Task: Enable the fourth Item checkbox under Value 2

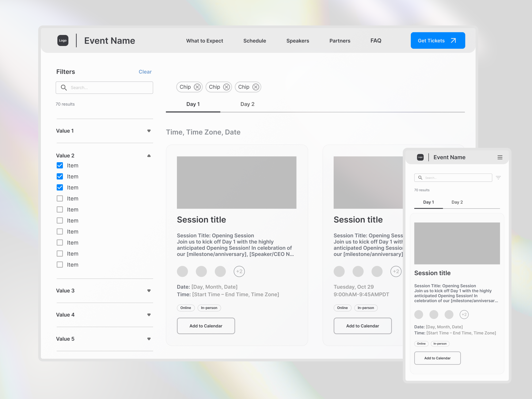Action: point(60,198)
